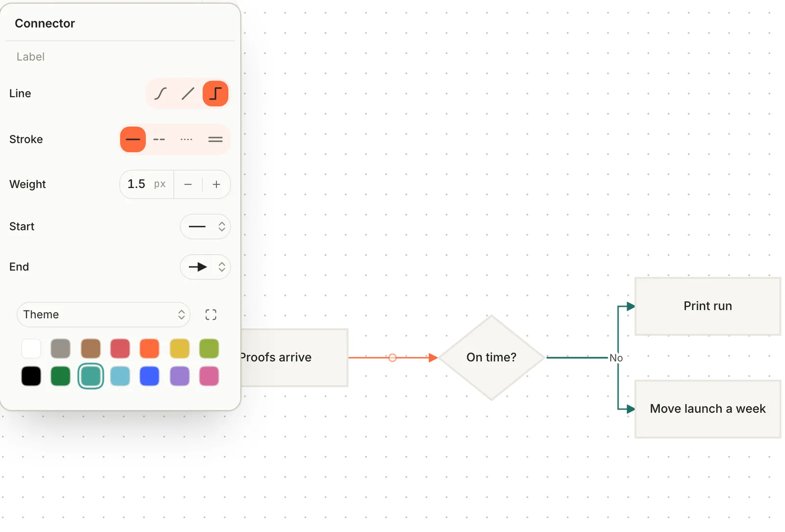Click the teal arrowhead into Move launch

pyautogui.click(x=631, y=409)
